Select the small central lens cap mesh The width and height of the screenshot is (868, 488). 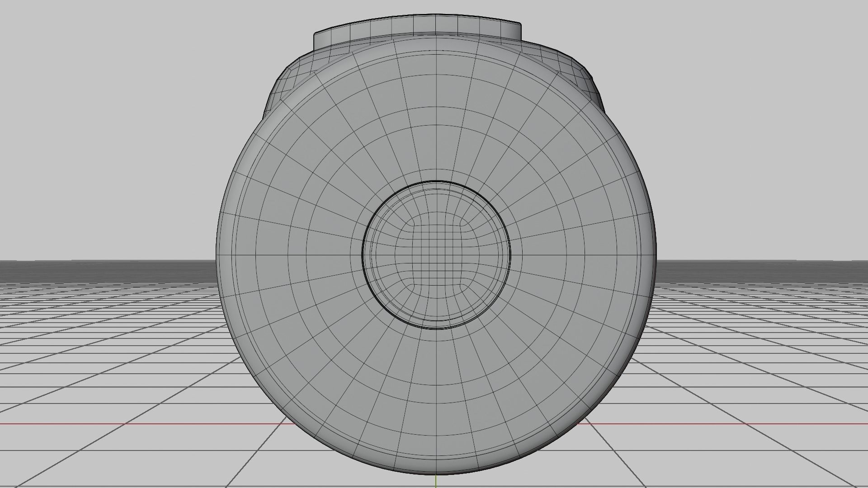(x=436, y=255)
